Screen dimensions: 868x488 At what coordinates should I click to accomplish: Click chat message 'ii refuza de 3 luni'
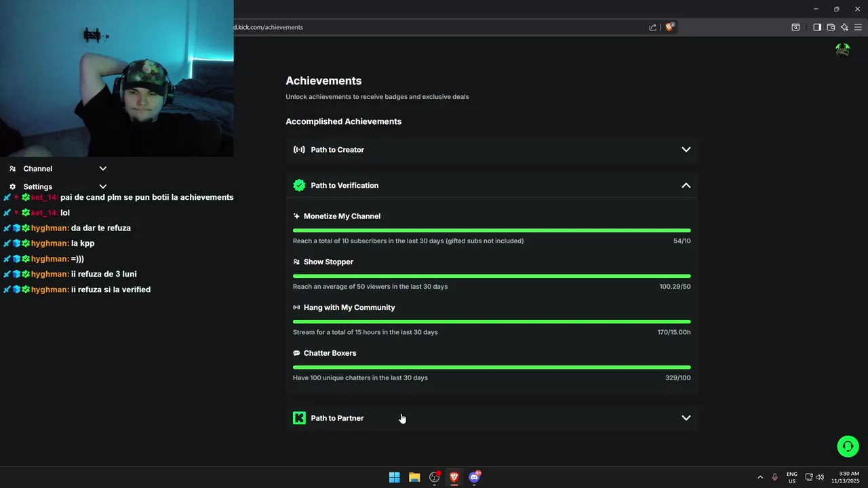[104, 274]
